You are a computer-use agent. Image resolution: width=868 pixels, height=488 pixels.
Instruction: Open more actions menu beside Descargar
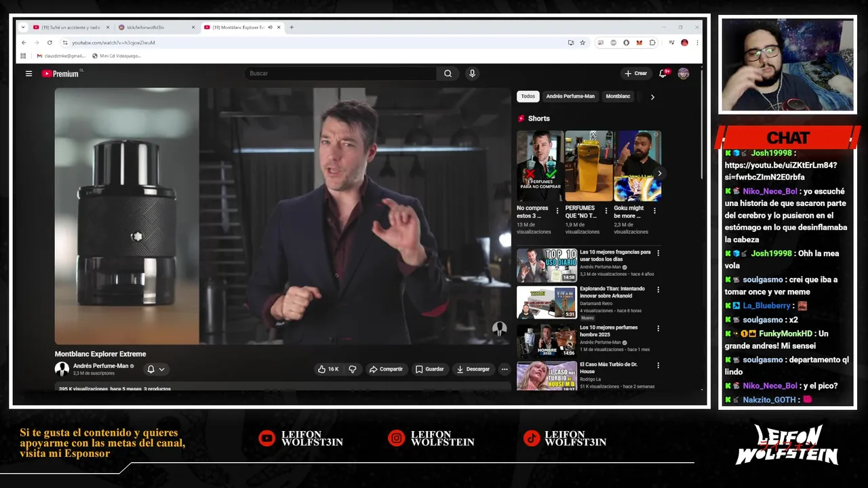pos(504,369)
